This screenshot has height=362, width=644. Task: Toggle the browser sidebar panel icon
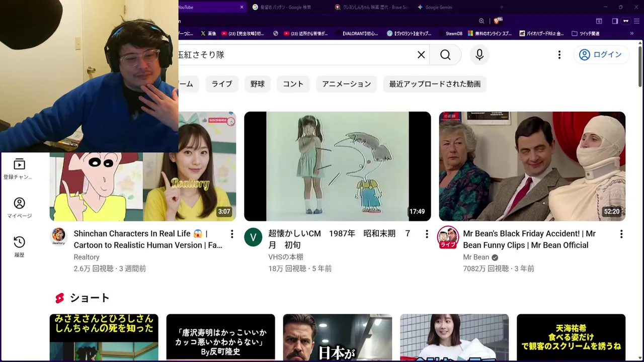pos(615,21)
